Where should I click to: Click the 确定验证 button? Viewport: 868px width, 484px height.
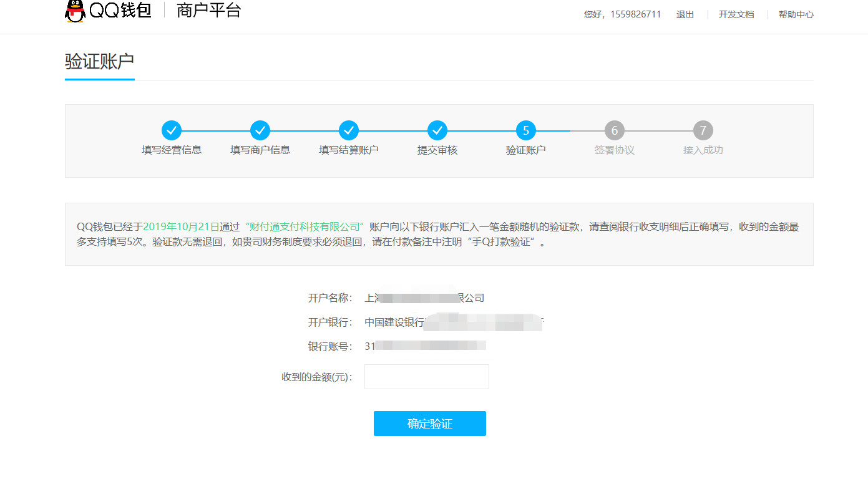[430, 423]
